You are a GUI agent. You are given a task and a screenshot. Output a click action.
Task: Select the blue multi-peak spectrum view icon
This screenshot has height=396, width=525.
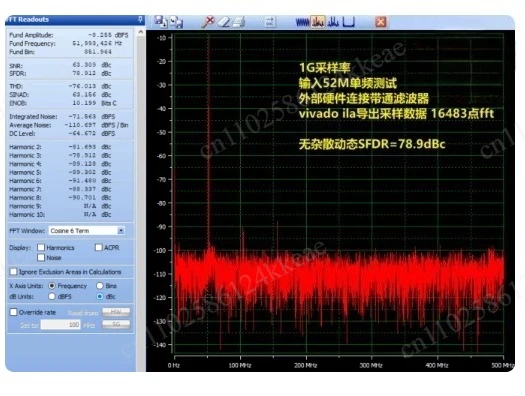coord(333,22)
